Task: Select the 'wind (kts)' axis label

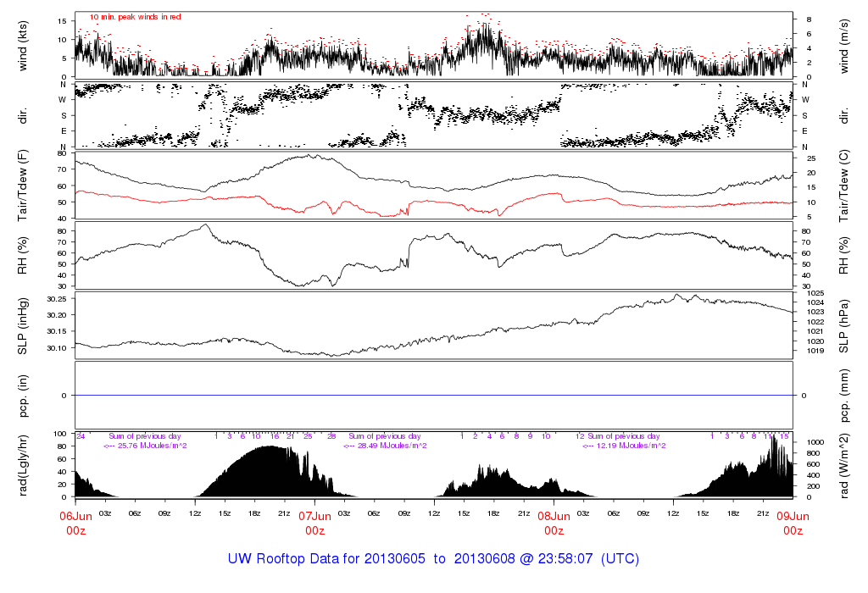Action: point(23,47)
